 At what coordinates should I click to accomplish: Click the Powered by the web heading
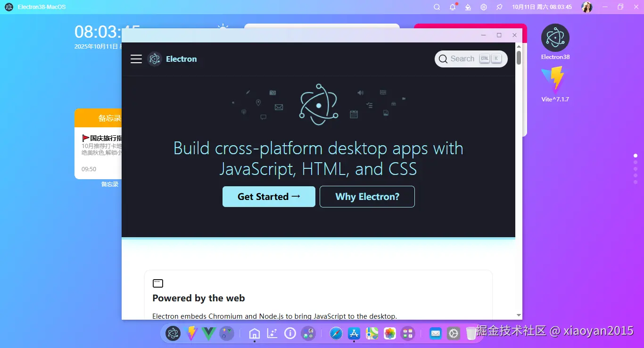tap(198, 298)
